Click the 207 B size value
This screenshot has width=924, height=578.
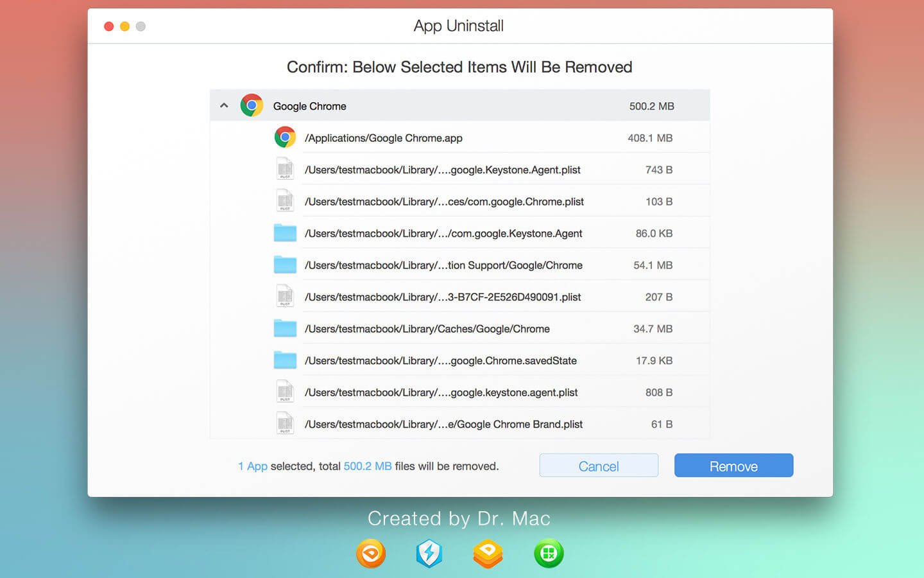point(659,297)
